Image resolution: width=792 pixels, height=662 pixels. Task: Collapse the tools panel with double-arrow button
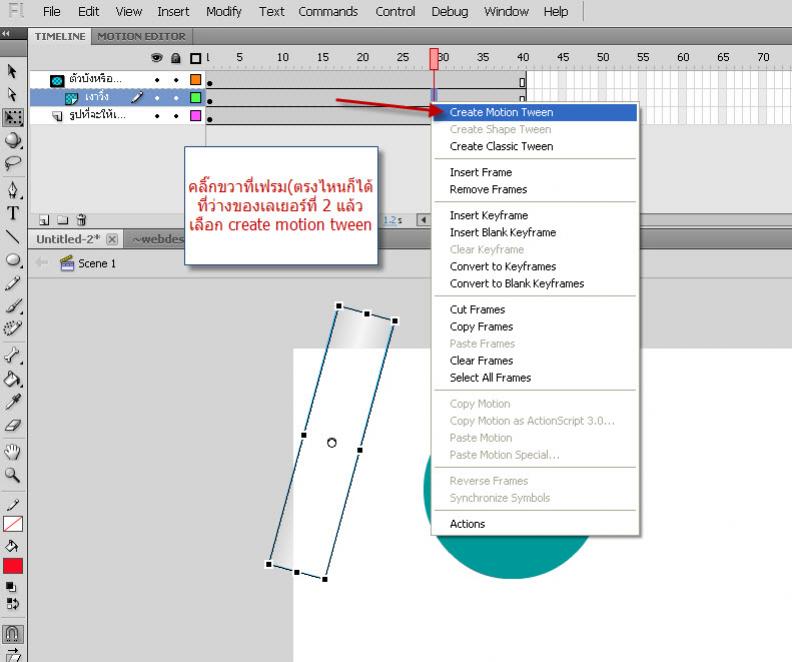click(x=6, y=33)
